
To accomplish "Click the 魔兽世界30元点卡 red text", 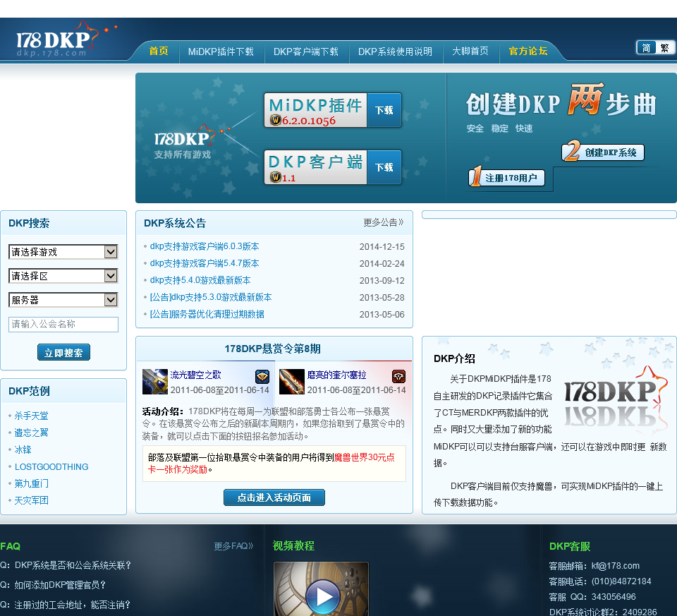I will coord(271,463).
